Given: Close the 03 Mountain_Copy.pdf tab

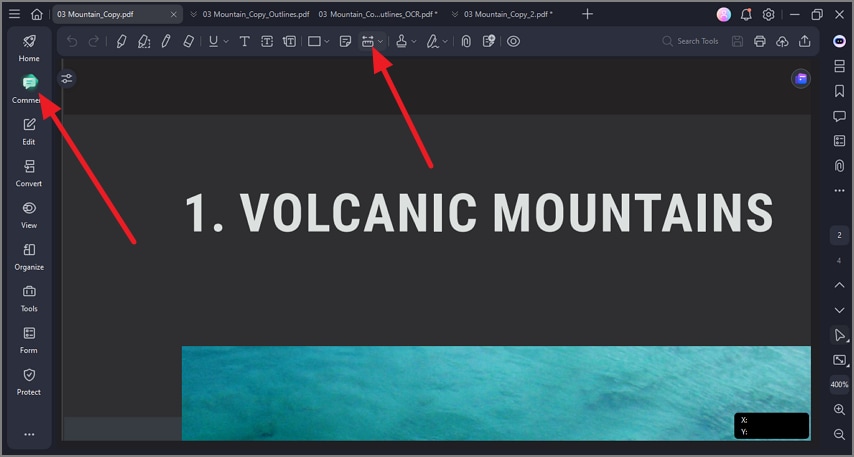Looking at the screenshot, I should tap(173, 15).
